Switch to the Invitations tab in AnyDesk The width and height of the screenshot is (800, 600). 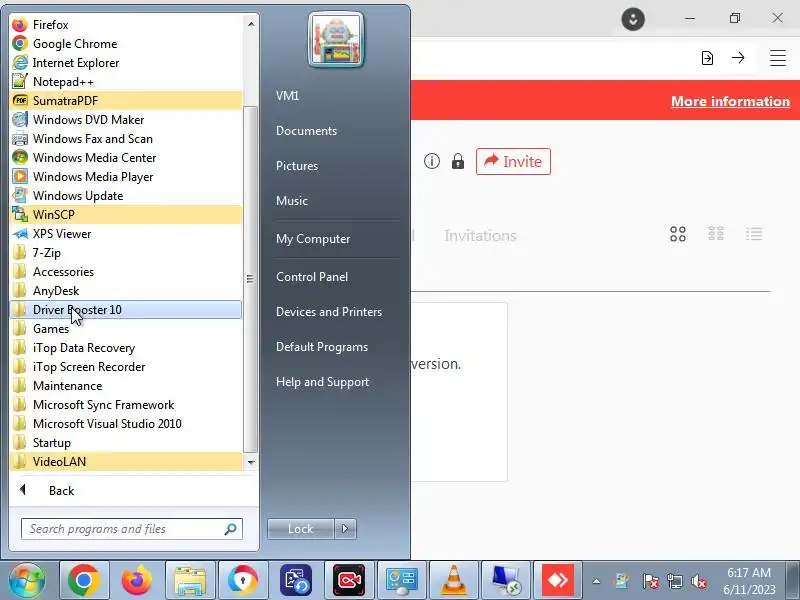(480, 235)
